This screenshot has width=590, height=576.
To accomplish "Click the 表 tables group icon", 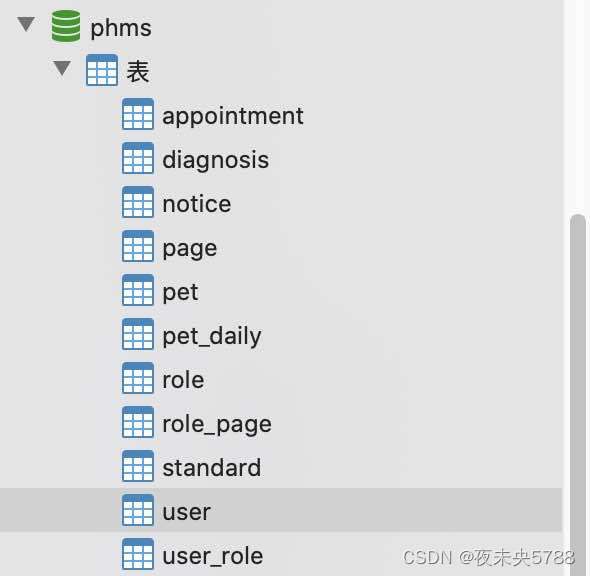I will (x=102, y=70).
